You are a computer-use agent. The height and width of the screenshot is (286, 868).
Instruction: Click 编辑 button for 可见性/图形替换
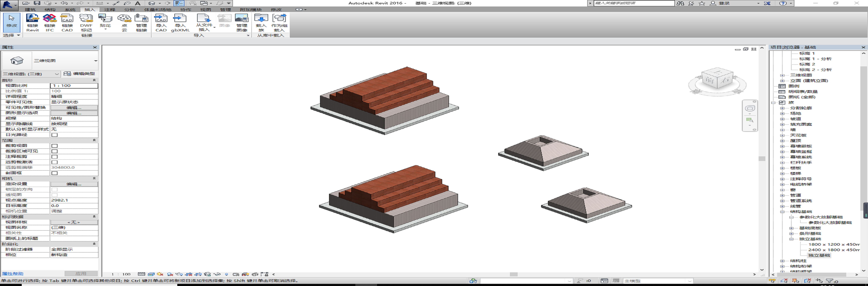tap(74, 108)
